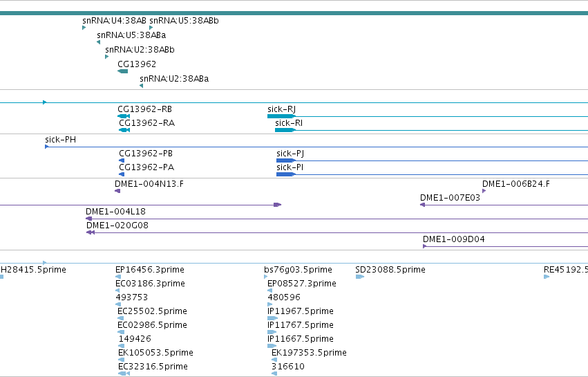Click the snRNA:U2:38ABa gene label

(174, 78)
